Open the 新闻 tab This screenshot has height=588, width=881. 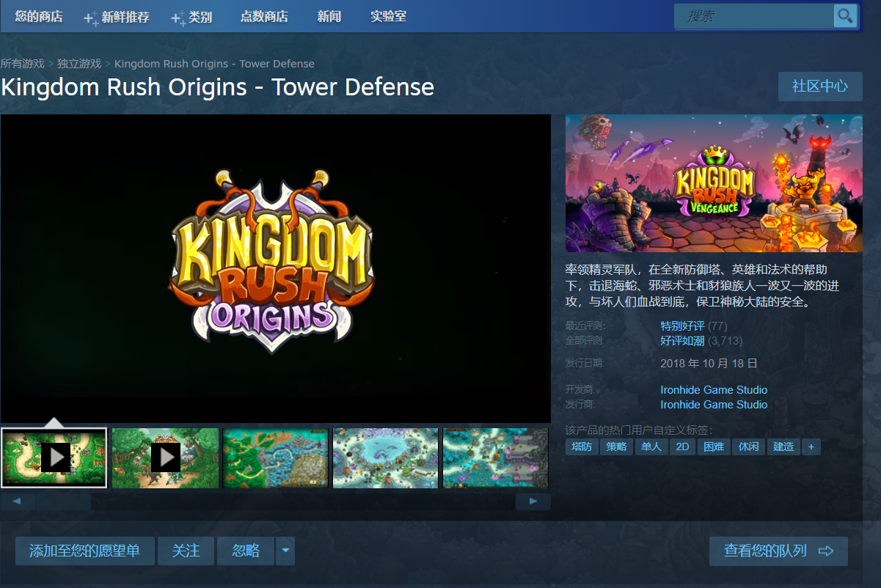[329, 16]
